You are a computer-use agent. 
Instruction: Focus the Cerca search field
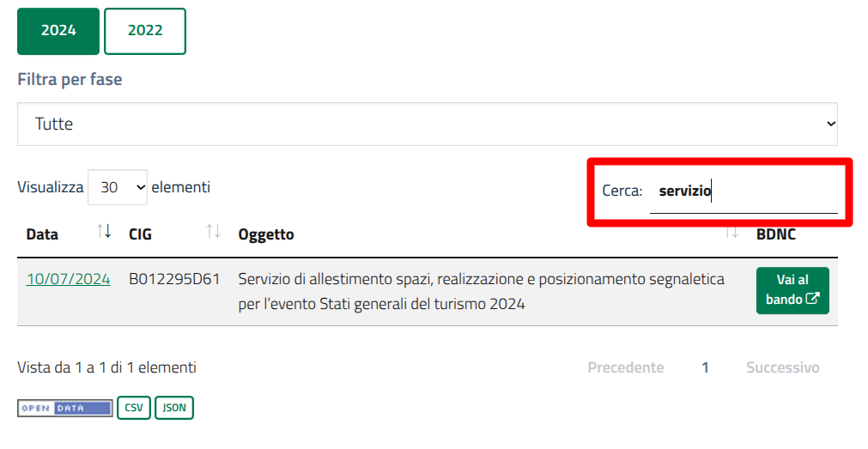(743, 191)
